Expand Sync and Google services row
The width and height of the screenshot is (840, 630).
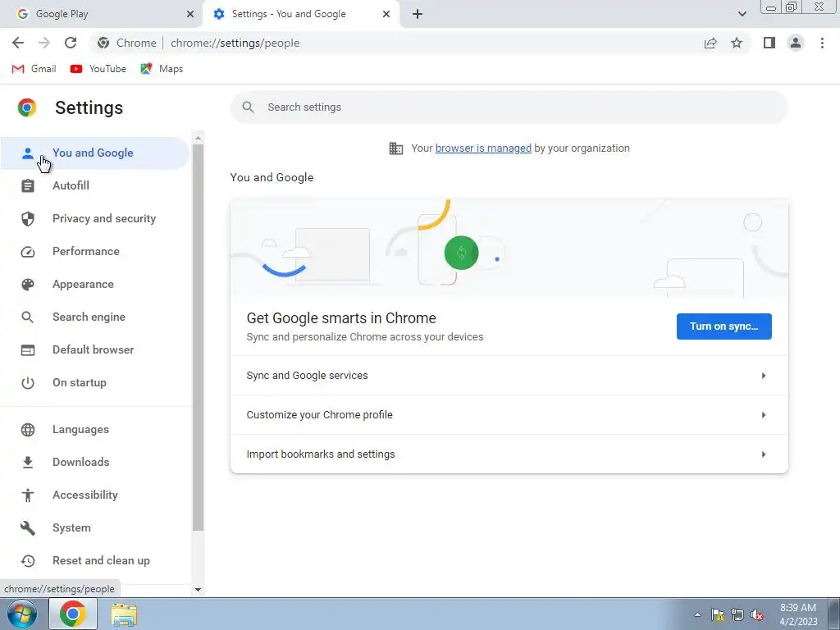[x=509, y=376]
